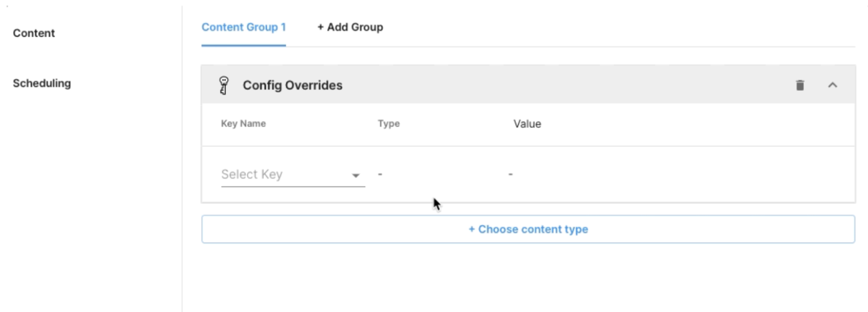Click the + Choose content type button
This screenshot has width=868, height=312.
(528, 229)
